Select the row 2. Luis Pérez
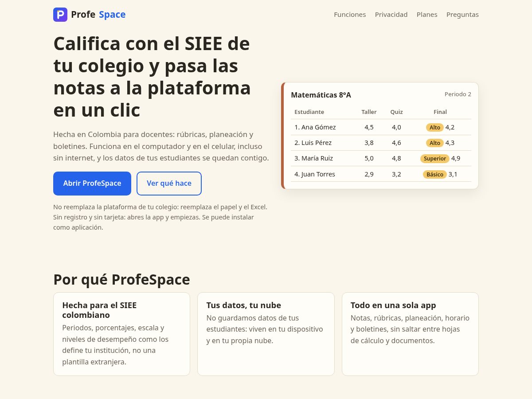 tap(381, 143)
